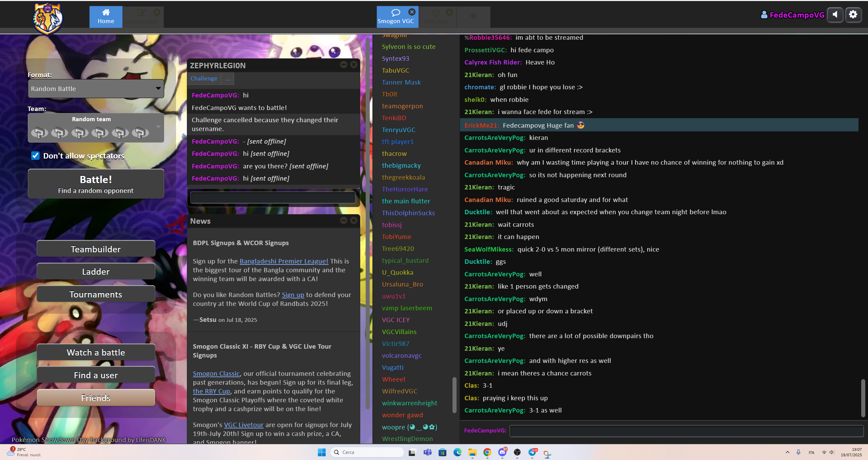868x460 pixels.
Task: Click the Sign up link for Randbats
Action: 293,295
